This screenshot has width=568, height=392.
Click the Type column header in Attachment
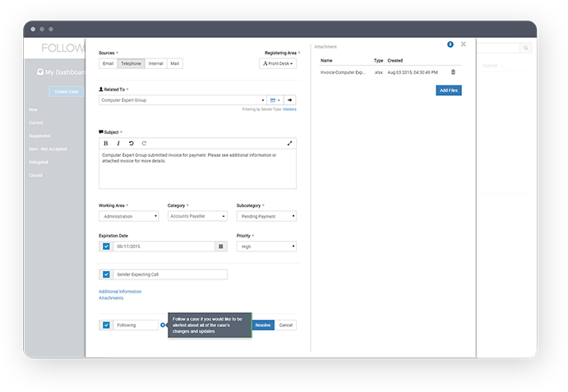click(x=379, y=61)
